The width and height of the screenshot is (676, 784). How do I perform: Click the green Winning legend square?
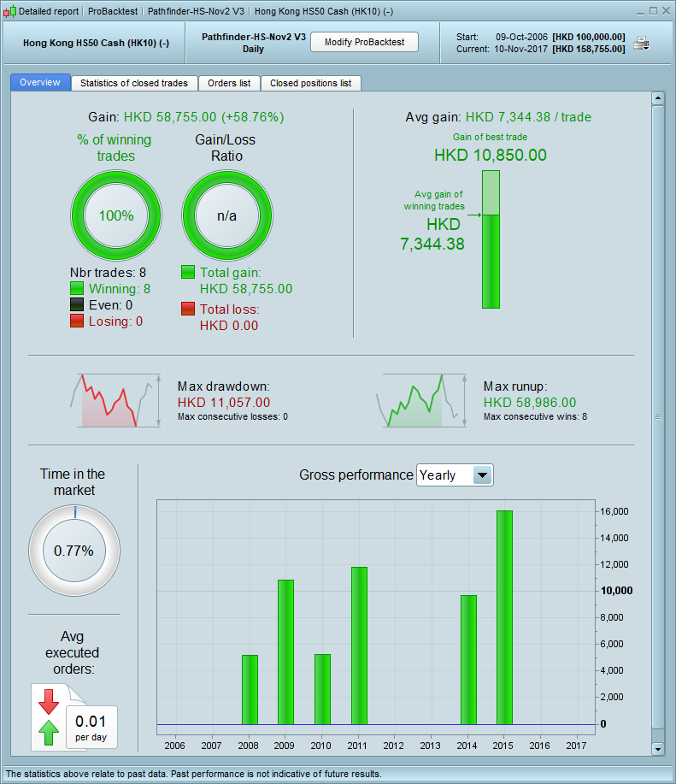(x=77, y=288)
